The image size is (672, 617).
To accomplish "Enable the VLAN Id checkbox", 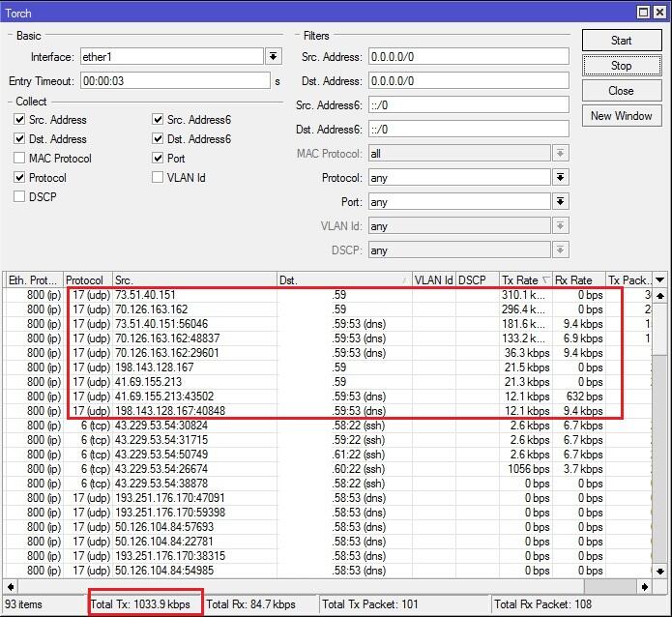I will (x=159, y=178).
